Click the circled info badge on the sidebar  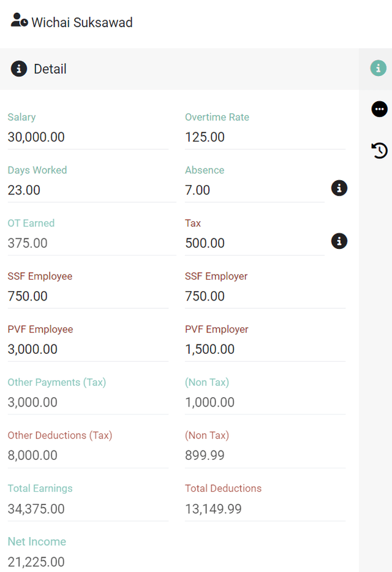click(x=378, y=68)
